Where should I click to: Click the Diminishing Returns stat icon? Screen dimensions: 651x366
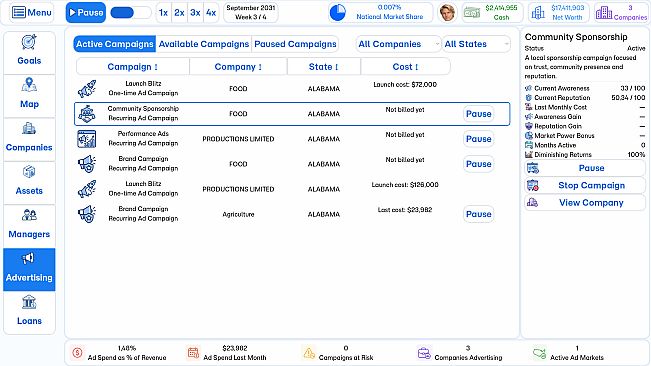[x=529, y=155]
